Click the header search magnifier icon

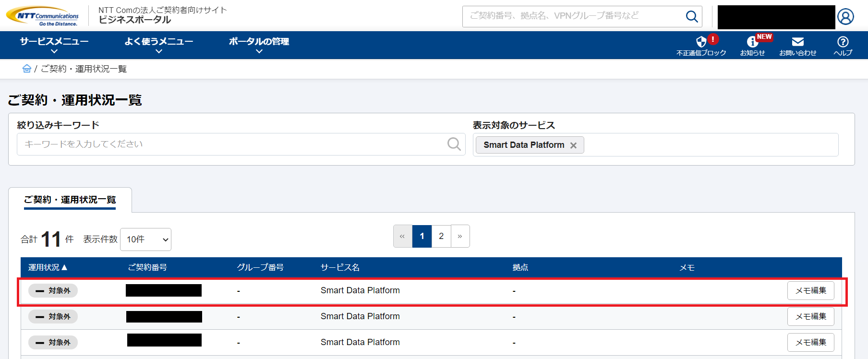tap(691, 17)
